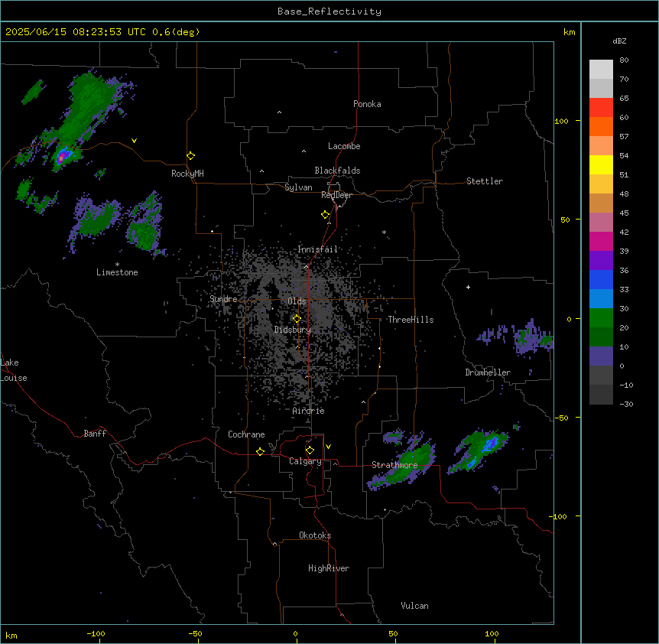The height and width of the screenshot is (644, 659).
Task: Click the Drumheller label
Action: click(488, 372)
